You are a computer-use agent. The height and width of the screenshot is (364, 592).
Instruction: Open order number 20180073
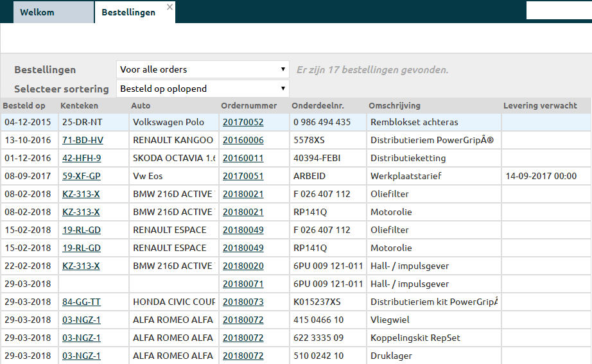243,302
